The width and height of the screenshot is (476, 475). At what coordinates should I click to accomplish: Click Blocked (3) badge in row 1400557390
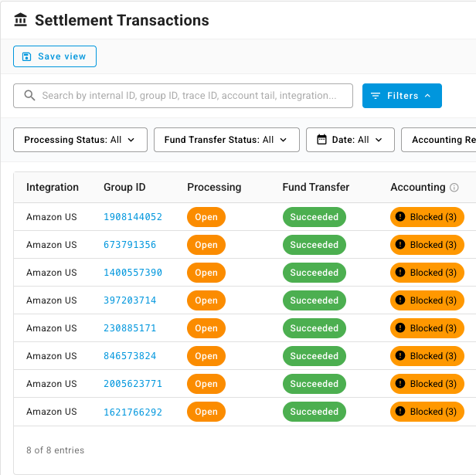coord(427,273)
